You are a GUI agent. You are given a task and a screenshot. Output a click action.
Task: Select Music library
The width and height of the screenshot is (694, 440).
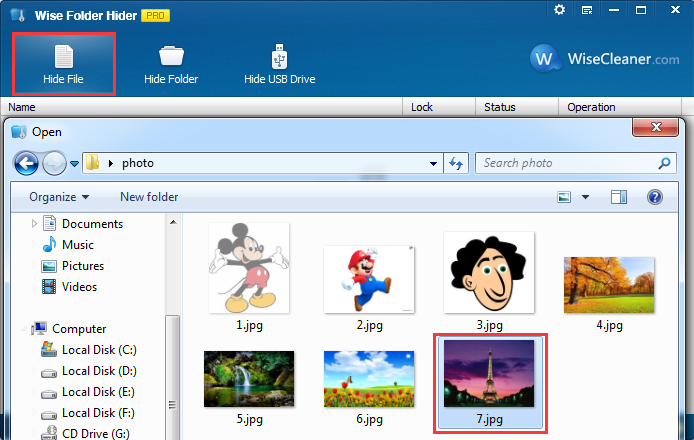point(77,245)
